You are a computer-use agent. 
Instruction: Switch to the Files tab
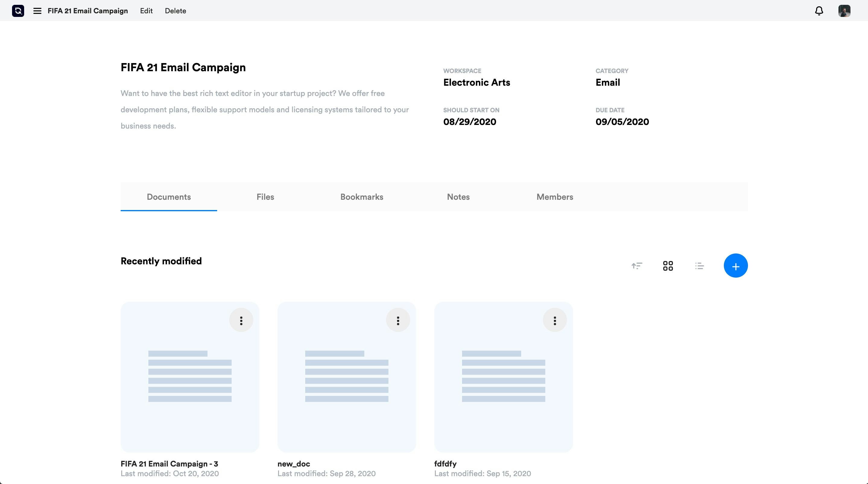265,197
